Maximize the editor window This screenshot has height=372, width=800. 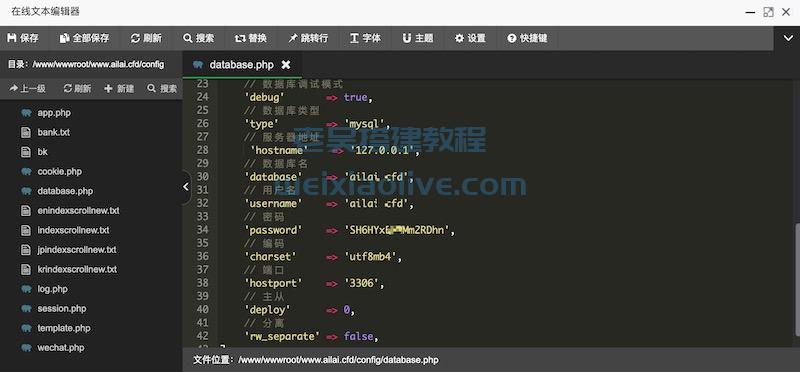768,12
